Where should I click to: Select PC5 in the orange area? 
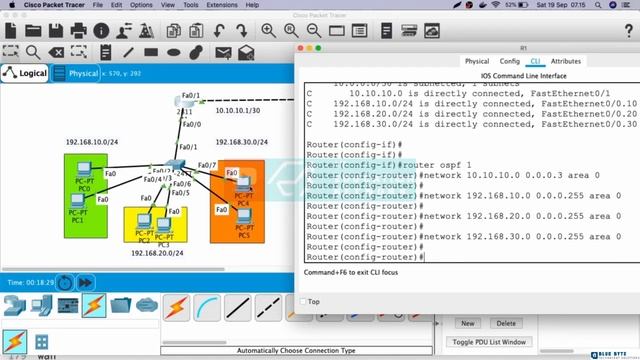[x=244, y=217]
